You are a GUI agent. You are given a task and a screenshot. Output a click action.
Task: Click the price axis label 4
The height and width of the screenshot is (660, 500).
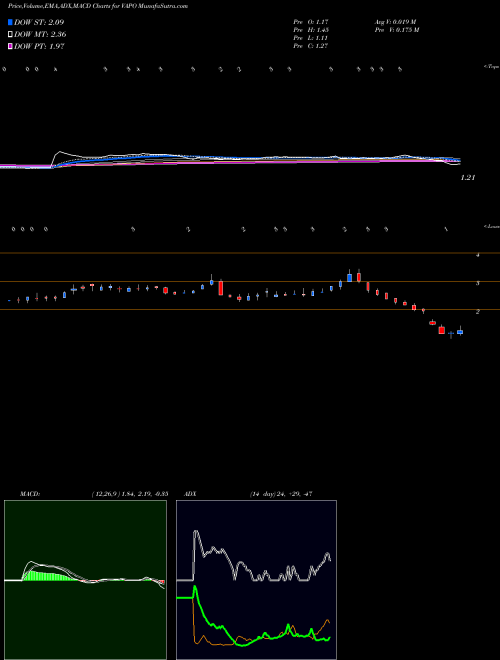[x=478, y=255]
